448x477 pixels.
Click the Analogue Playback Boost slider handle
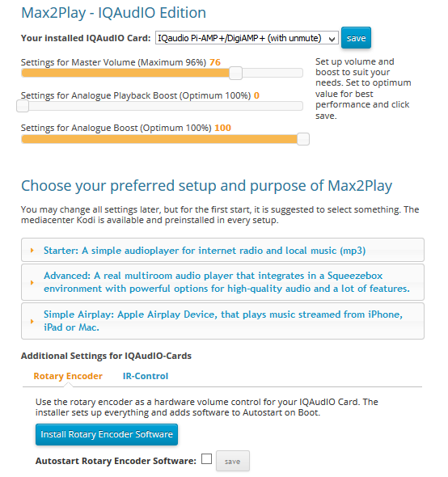[x=23, y=106]
